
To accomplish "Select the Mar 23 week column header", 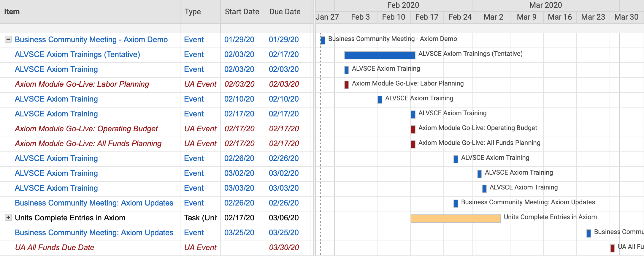I will 593,17.
